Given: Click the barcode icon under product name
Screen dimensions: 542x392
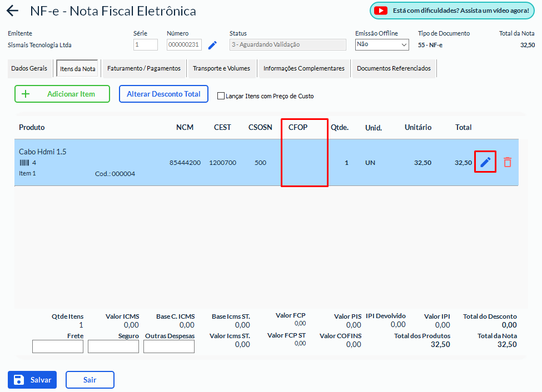Looking at the screenshot, I should tap(24, 163).
